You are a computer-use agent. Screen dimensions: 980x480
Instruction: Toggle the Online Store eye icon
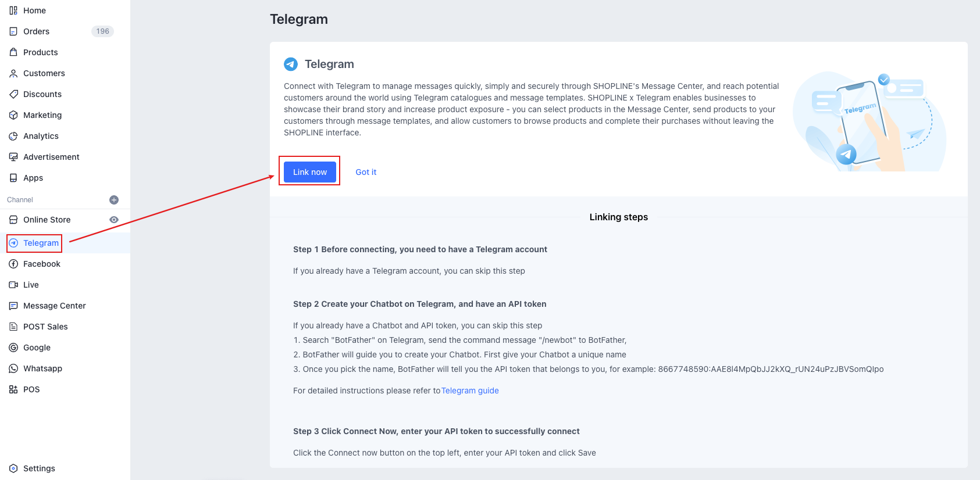[x=114, y=220]
